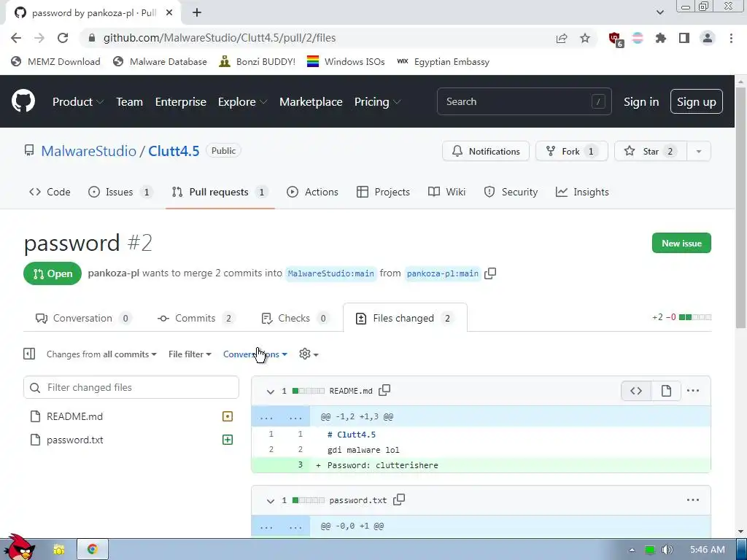Reload the page with the refresh icon
The image size is (747, 560).
[x=63, y=38]
